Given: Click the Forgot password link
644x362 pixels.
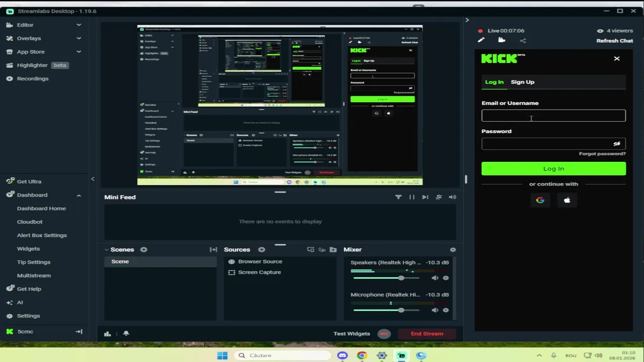Looking at the screenshot, I should [602, 154].
